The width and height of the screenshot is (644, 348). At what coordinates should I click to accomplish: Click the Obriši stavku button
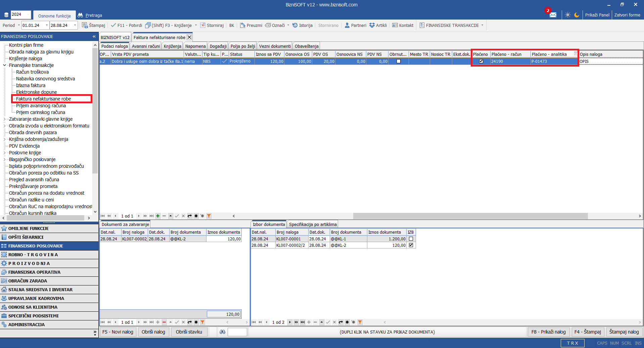[189, 332]
